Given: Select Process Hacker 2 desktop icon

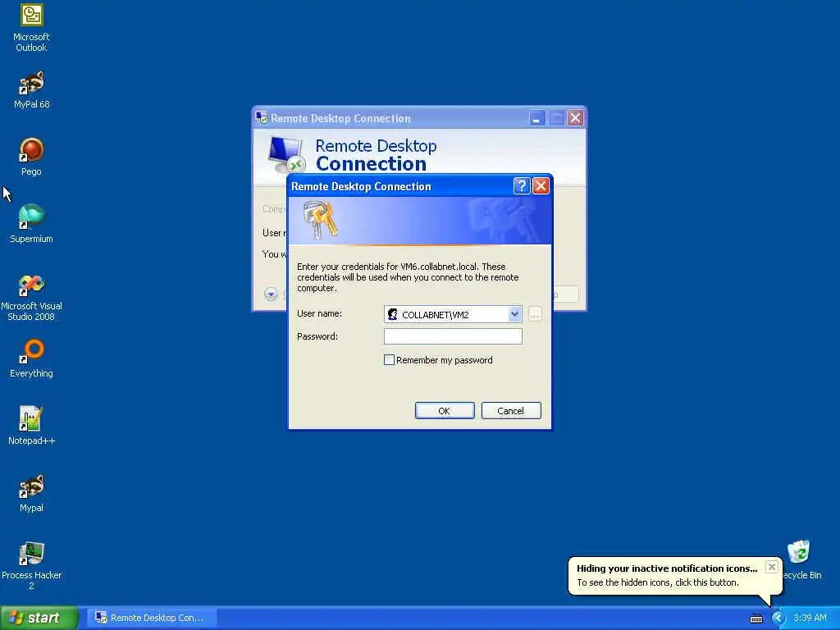Looking at the screenshot, I should point(31,566).
